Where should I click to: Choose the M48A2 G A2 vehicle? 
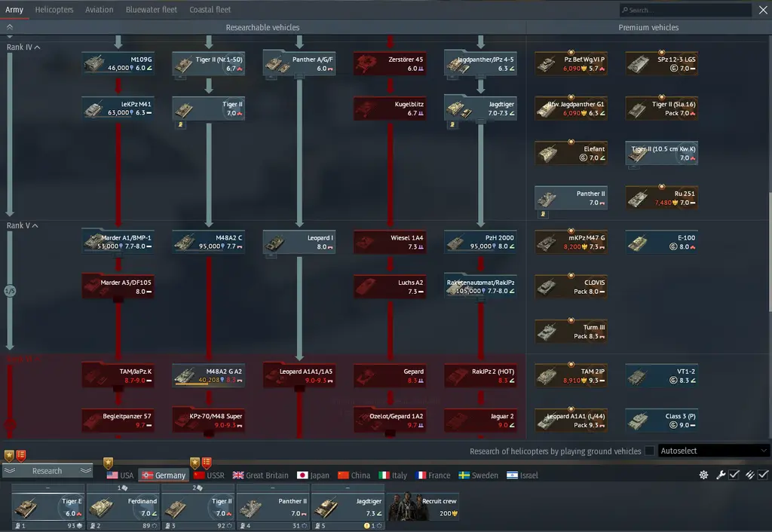(209, 375)
